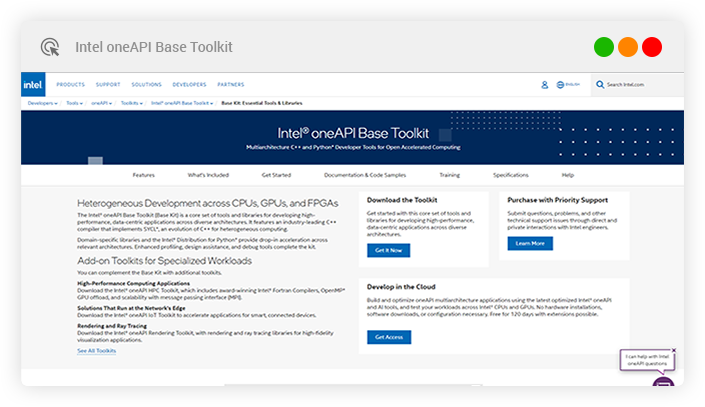
Task: Expand the Developers breadcrumb dropdown
Action: click(42, 103)
